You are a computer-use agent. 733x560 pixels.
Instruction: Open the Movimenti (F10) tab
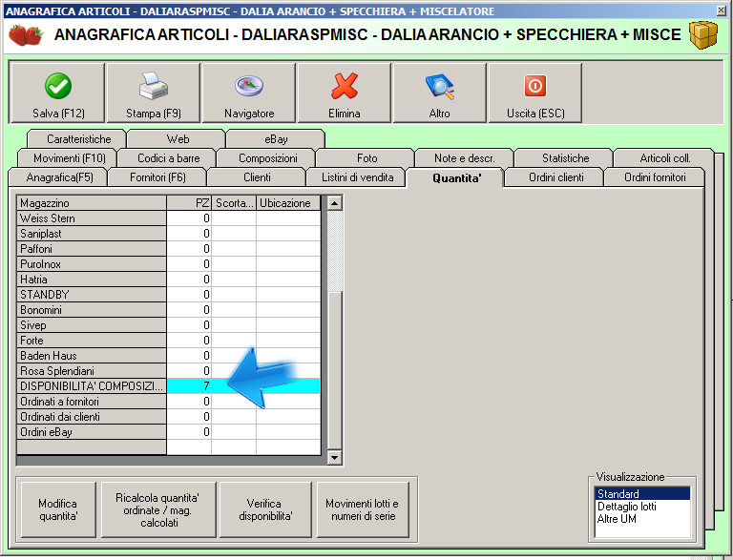click(x=68, y=158)
